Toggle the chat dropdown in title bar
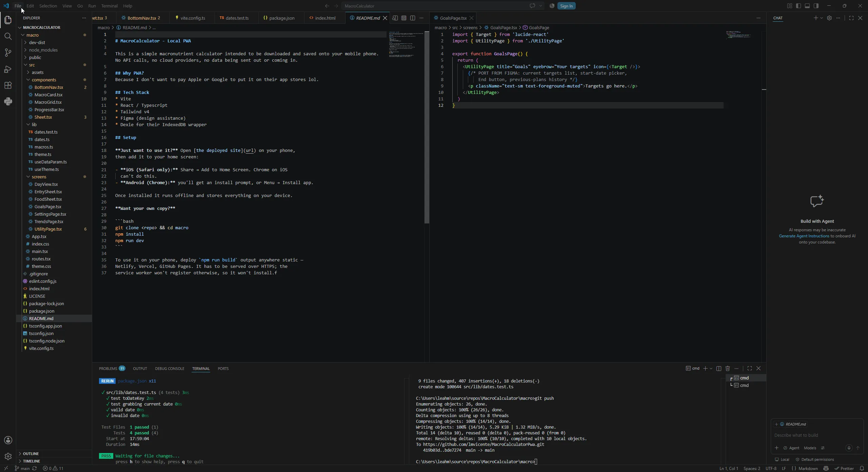 (x=540, y=6)
